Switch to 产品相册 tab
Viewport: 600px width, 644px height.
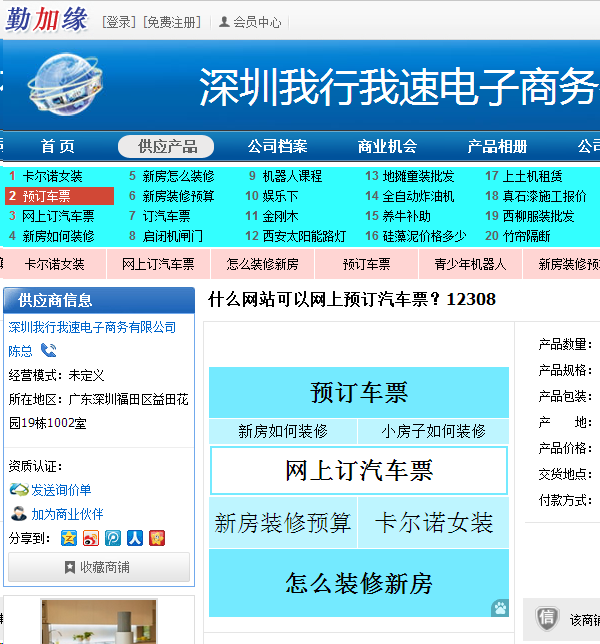click(x=497, y=147)
